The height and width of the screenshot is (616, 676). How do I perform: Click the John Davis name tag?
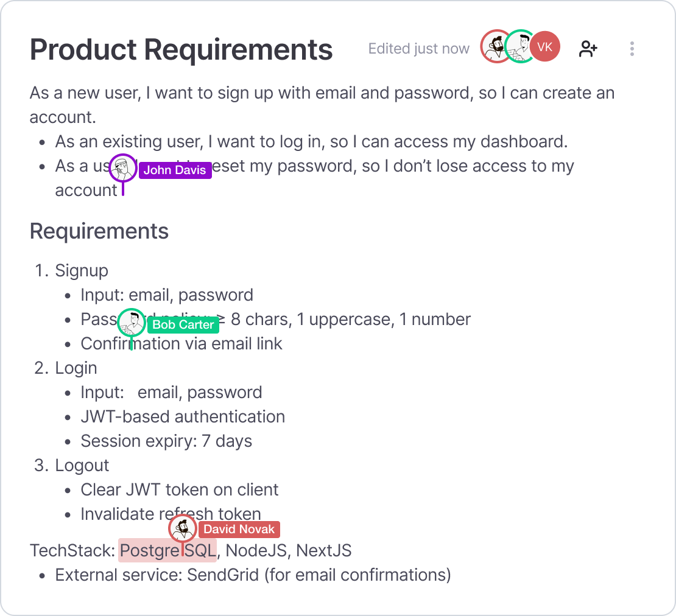point(175,170)
